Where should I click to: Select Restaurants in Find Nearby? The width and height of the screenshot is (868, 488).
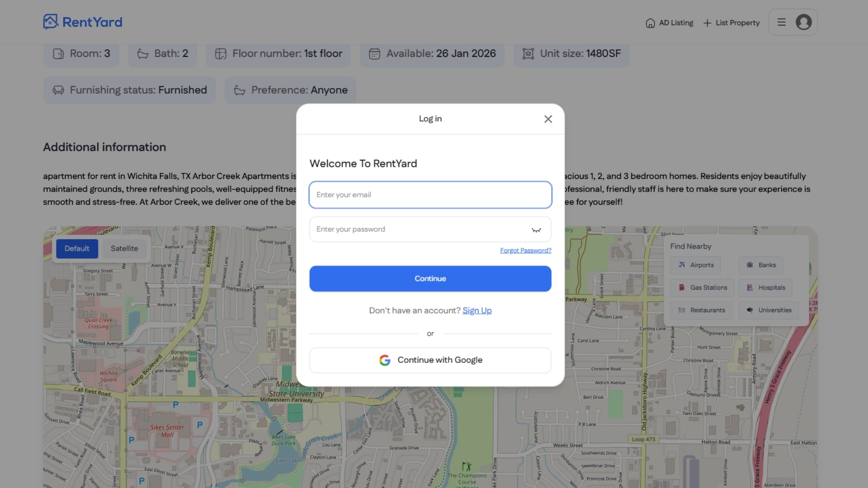[x=701, y=310]
